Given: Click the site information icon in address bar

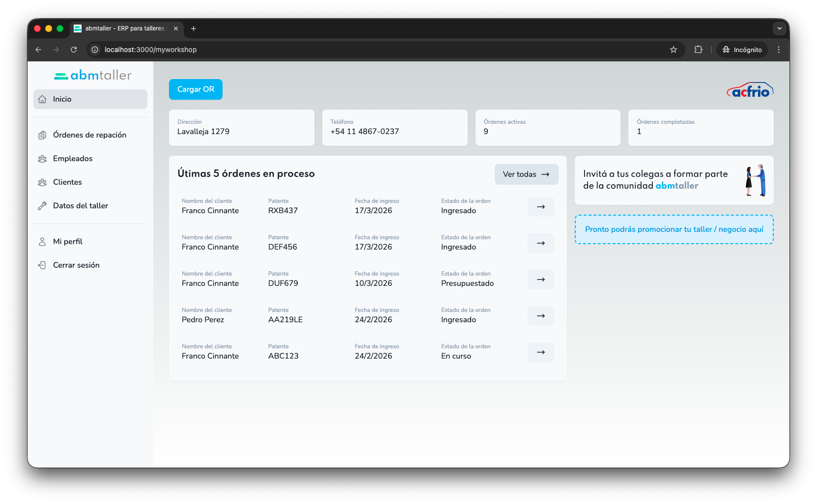Looking at the screenshot, I should click(x=95, y=50).
